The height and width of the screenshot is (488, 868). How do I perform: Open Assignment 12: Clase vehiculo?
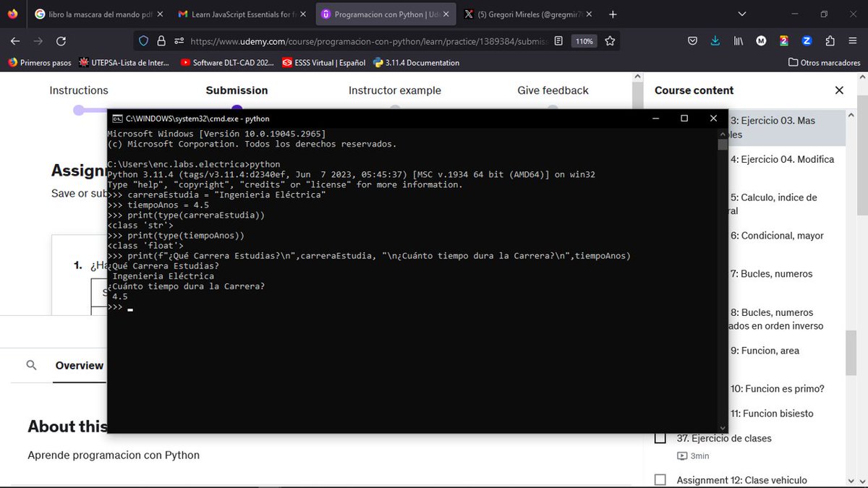741,480
